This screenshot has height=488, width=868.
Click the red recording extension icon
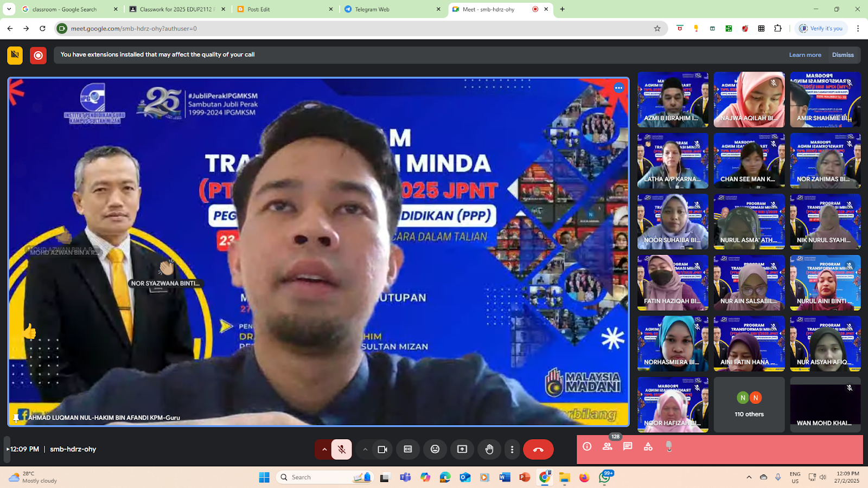coord(38,55)
